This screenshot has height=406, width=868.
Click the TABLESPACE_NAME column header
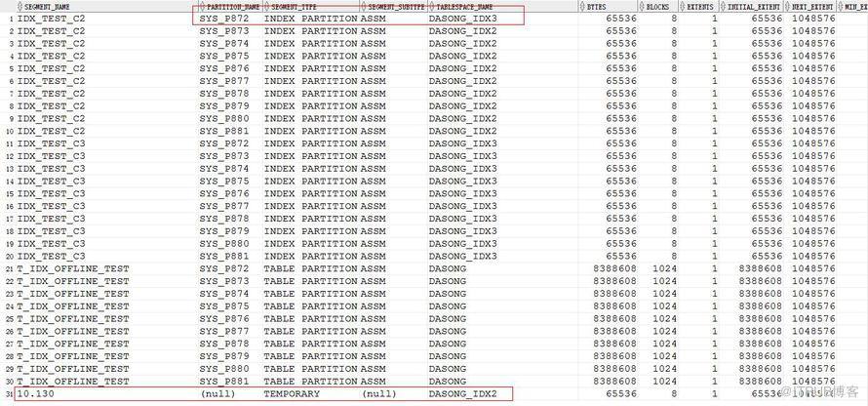[x=464, y=7]
